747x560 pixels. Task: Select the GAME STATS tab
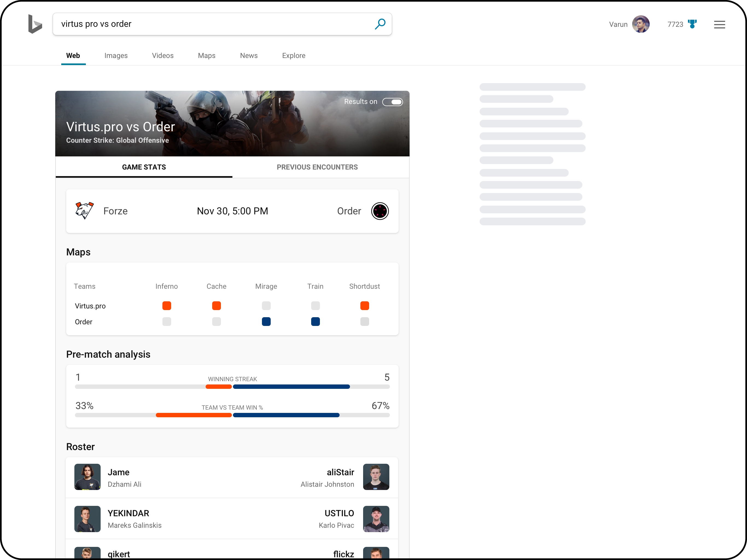coord(144,167)
